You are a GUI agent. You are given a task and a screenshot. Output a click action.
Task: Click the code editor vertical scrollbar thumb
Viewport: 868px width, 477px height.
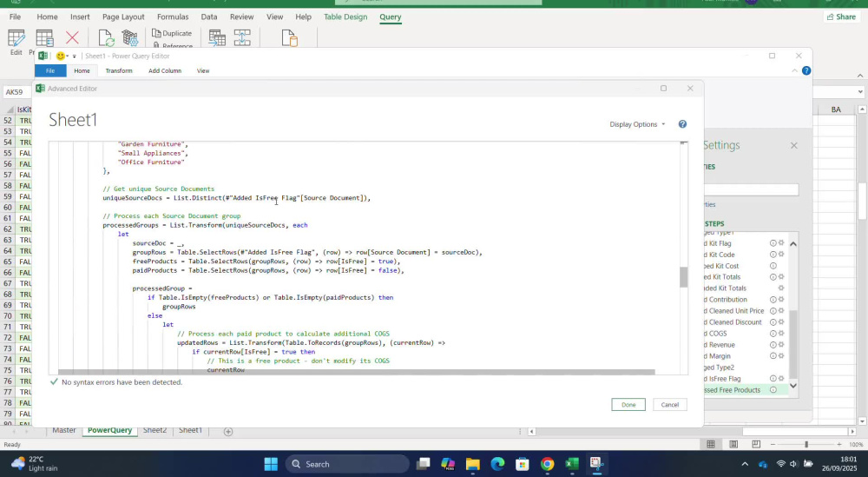(684, 277)
